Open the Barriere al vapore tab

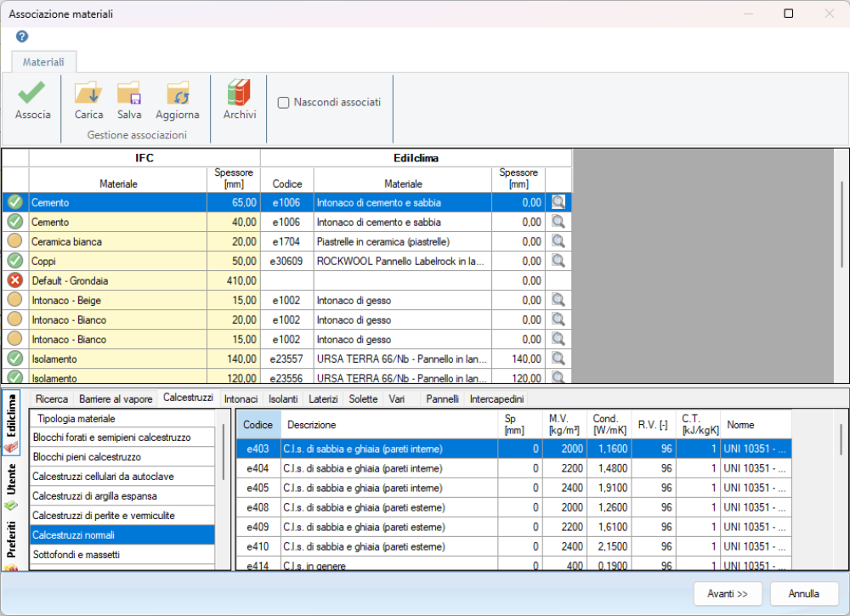click(x=116, y=399)
